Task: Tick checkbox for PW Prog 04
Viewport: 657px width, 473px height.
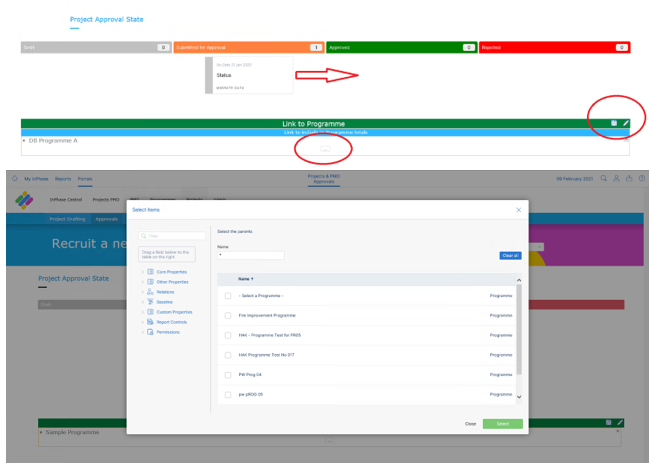Action: 228,375
